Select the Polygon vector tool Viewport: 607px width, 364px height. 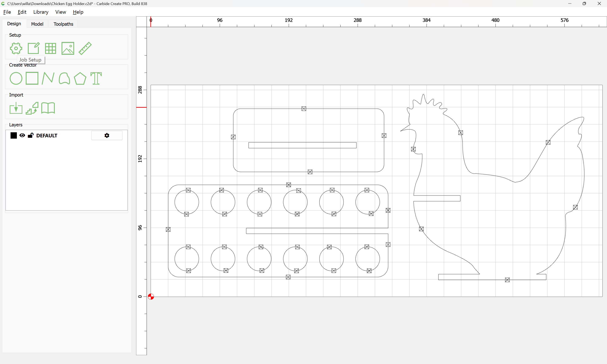(x=80, y=79)
